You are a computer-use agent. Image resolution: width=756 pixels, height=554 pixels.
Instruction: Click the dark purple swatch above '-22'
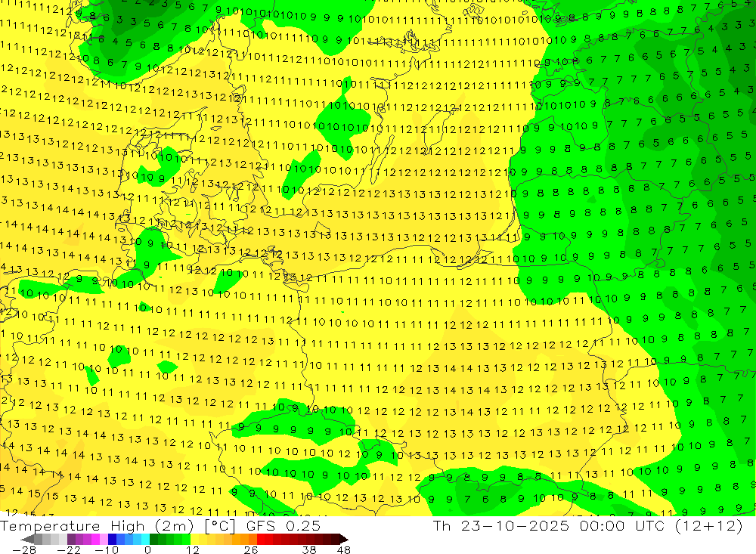tap(71, 539)
